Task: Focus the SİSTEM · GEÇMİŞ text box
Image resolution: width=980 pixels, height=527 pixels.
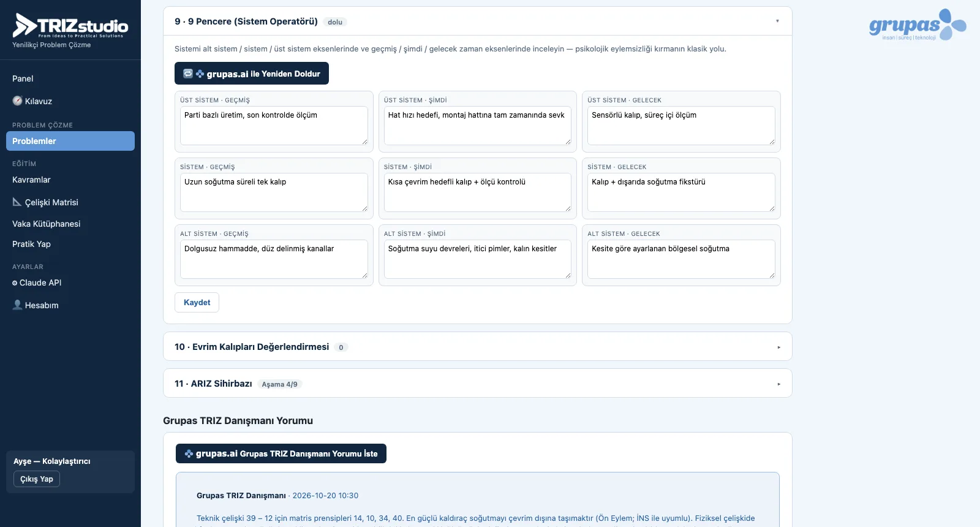Action: tap(274, 192)
